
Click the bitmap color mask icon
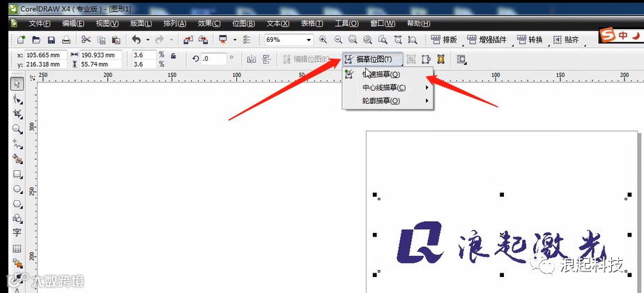pos(440,59)
